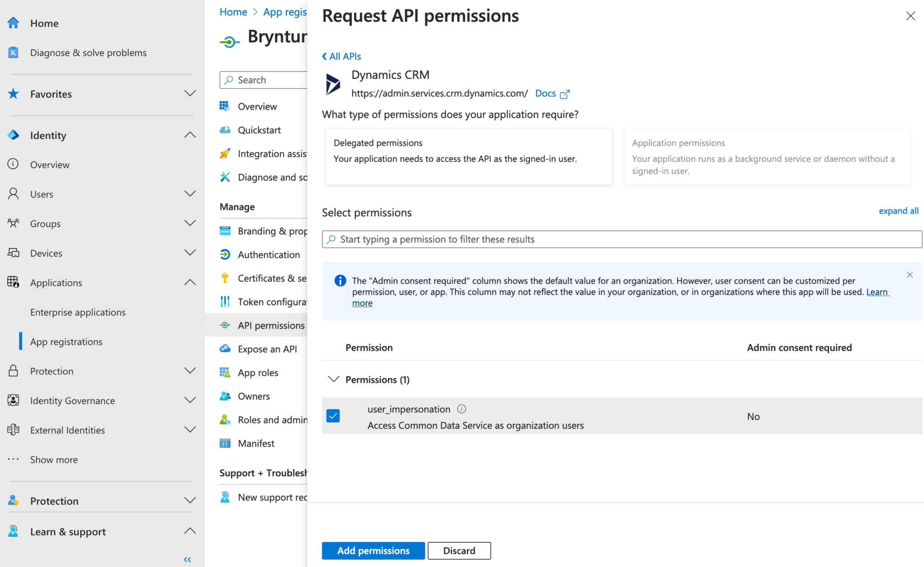Click the Identity diamond icon
This screenshot has height=567, width=924.
[x=14, y=135]
